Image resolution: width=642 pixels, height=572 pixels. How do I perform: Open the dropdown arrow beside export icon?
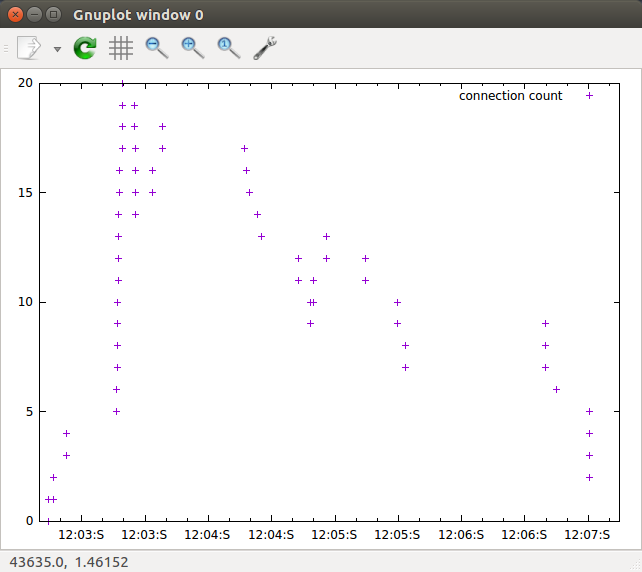tap(57, 48)
